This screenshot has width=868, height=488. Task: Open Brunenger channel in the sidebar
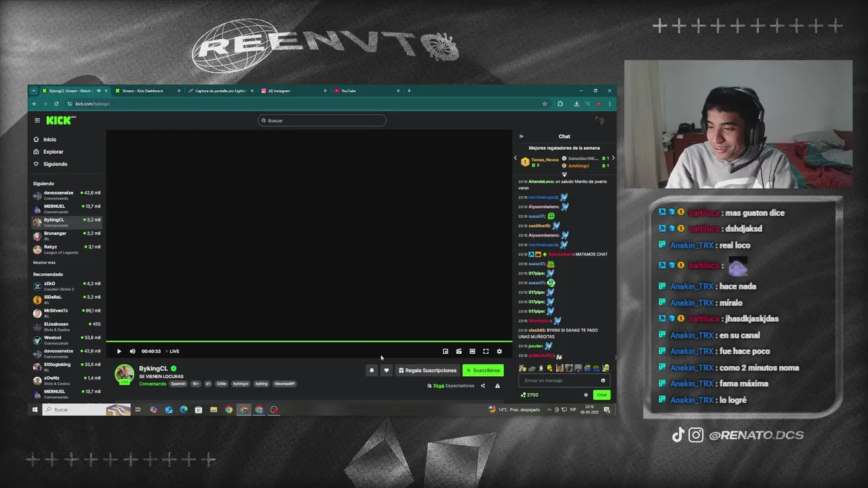point(67,235)
